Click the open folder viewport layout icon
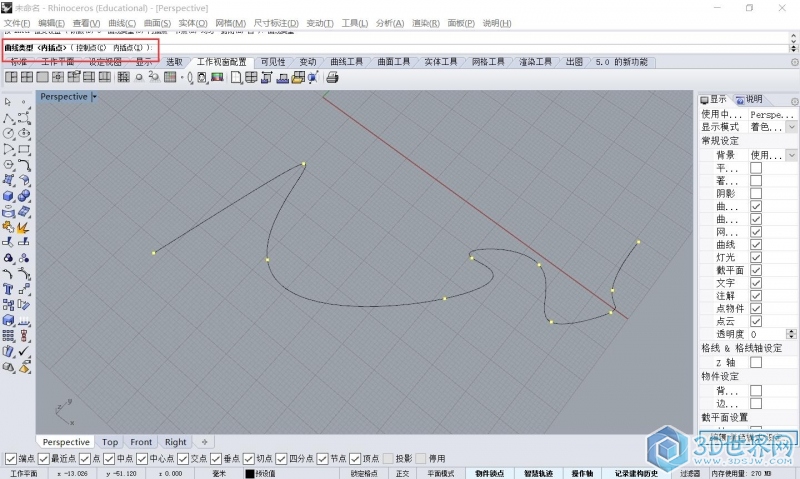800x479 pixels. click(x=298, y=77)
